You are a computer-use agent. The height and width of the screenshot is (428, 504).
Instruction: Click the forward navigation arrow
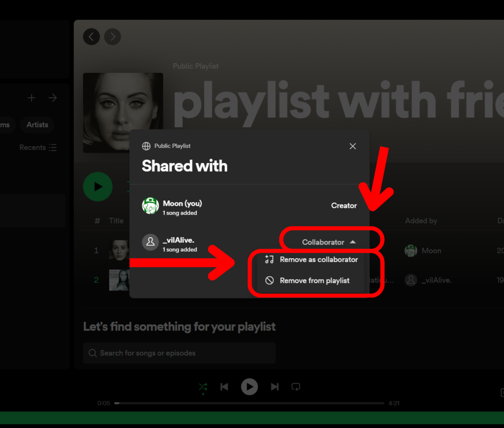(x=113, y=37)
